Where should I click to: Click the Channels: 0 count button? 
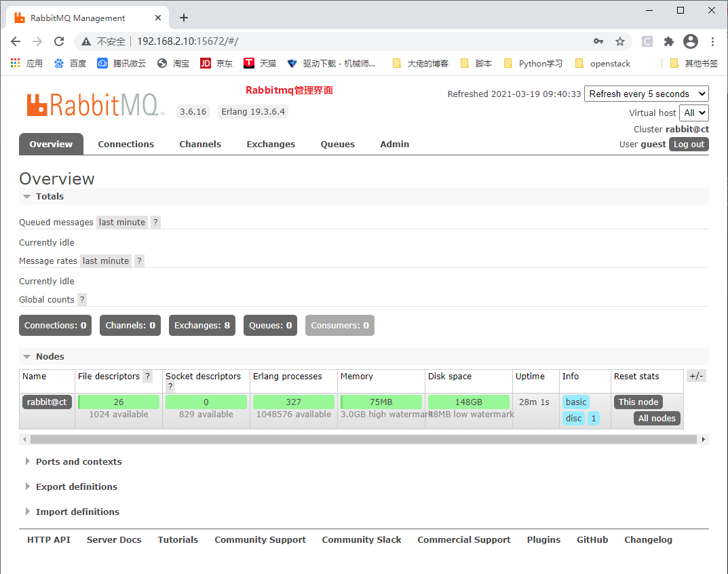[x=130, y=325]
